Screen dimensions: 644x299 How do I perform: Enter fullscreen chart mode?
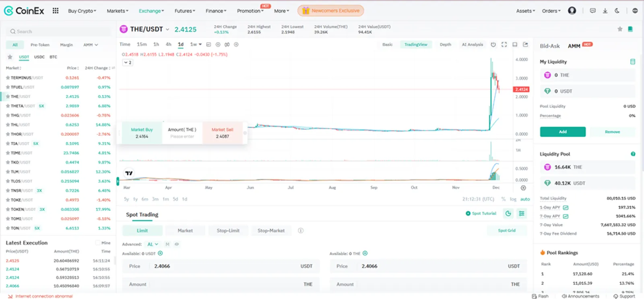(504, 45)
